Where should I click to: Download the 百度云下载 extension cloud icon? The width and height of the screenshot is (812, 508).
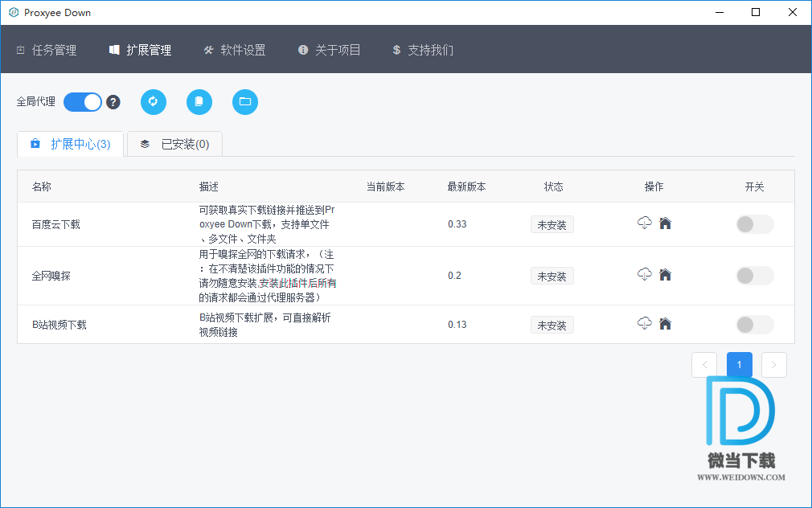[644, 223]
